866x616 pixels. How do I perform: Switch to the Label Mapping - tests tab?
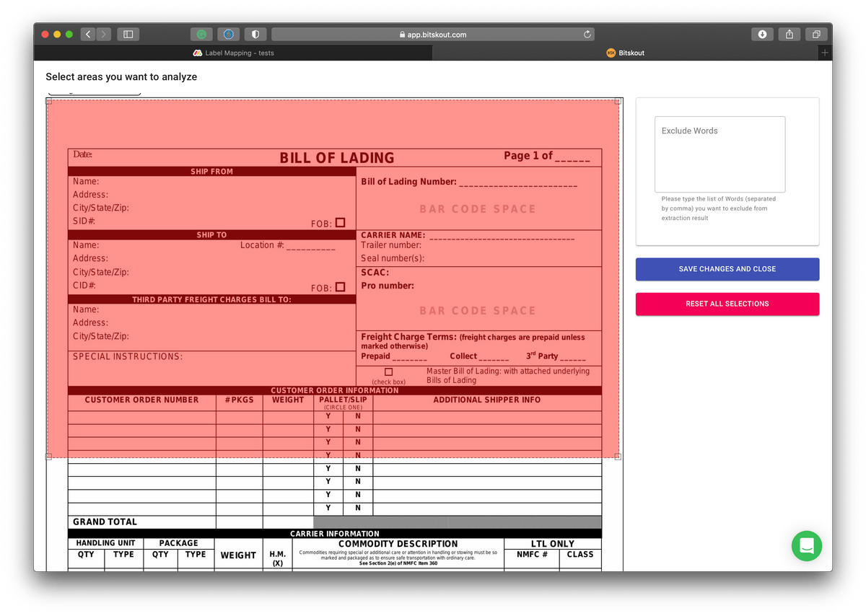click(x=233, y=53)
